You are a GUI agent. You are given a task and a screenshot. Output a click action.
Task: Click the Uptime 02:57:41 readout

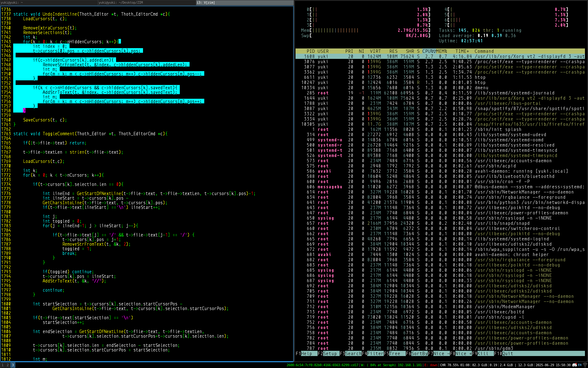(461, 41)
